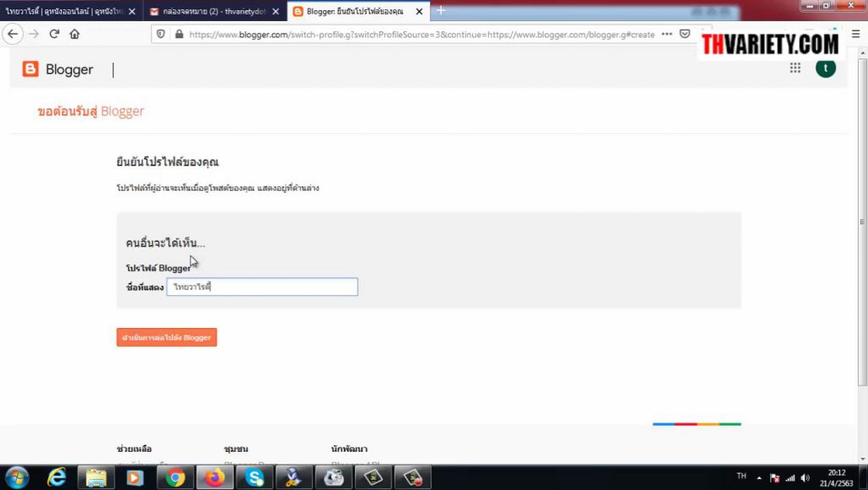Close the Blogger tab
This screenshot has width=868, height=490.
tap(419, 11)
